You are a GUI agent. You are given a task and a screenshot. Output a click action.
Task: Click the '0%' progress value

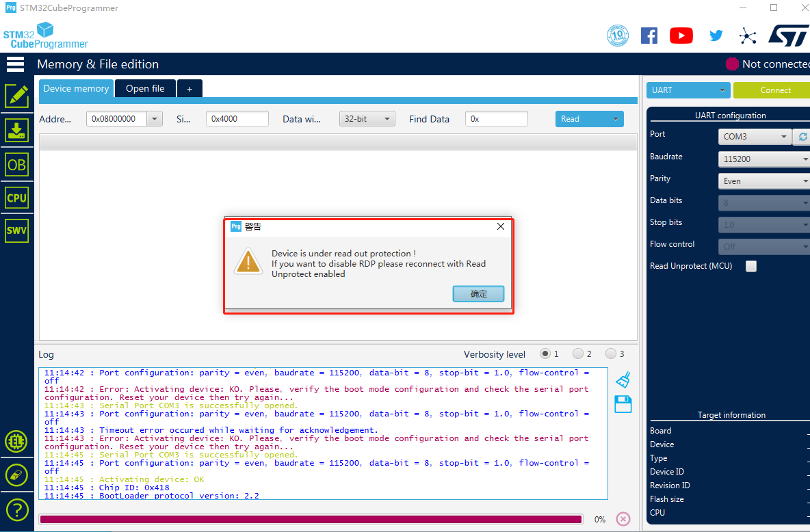coord(600,520)
